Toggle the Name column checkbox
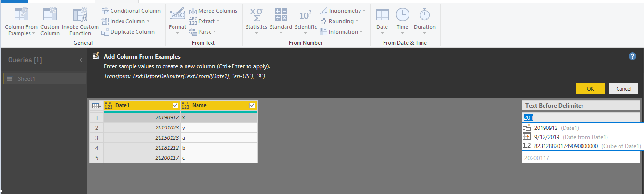Screen dimensions: 644x194 252,105
